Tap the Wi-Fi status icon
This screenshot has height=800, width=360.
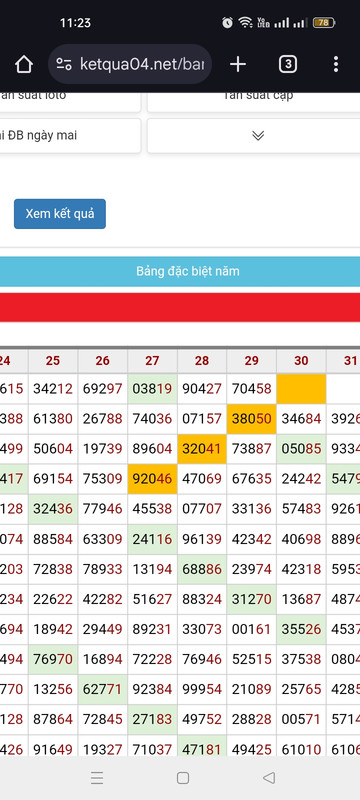[x=245, y=22]
